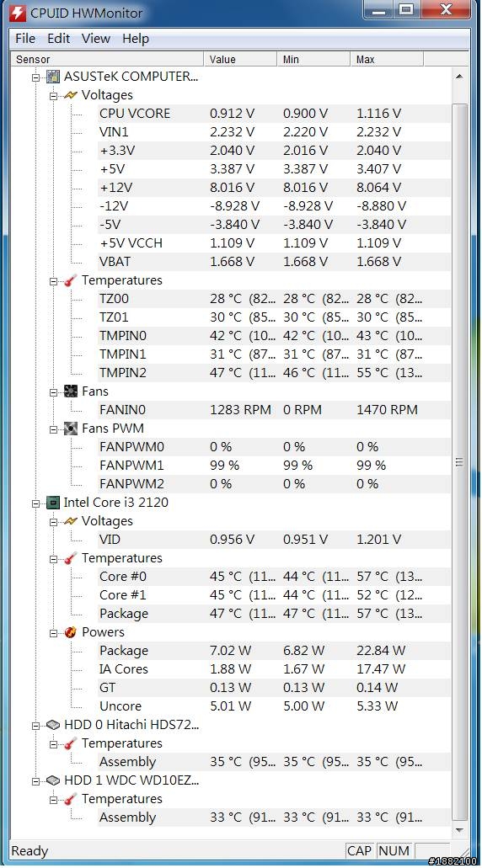The image size is (482, 868).
Task: Click the vertical scrollbar thumb
Action: pyautogui.click(x=458, y=462)
